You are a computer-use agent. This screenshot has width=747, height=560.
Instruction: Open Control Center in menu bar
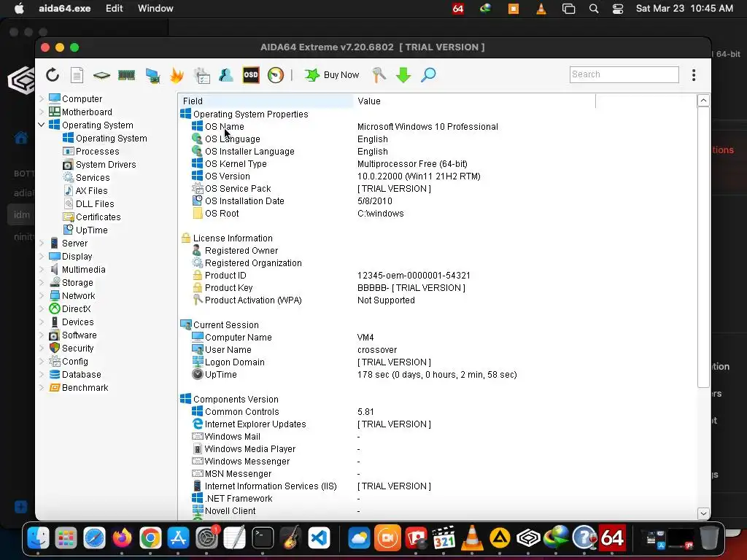(x=618, y=9)
